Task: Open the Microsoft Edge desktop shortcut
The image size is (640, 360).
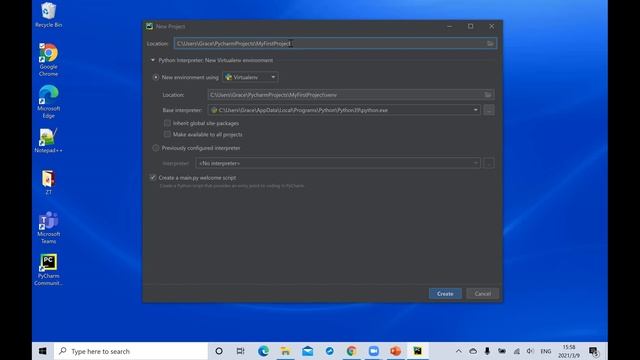Action: pos(49,102)
